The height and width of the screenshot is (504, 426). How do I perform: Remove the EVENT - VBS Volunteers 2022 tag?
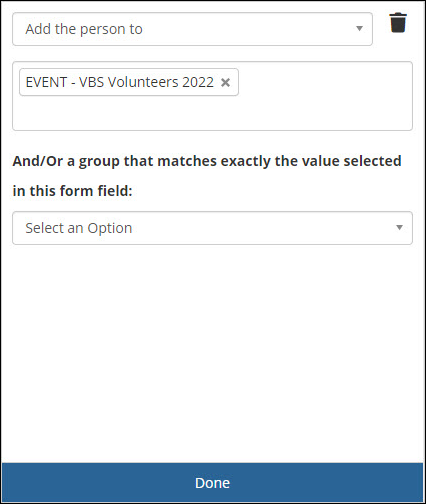pyautogui.click(x=225, y=82)
